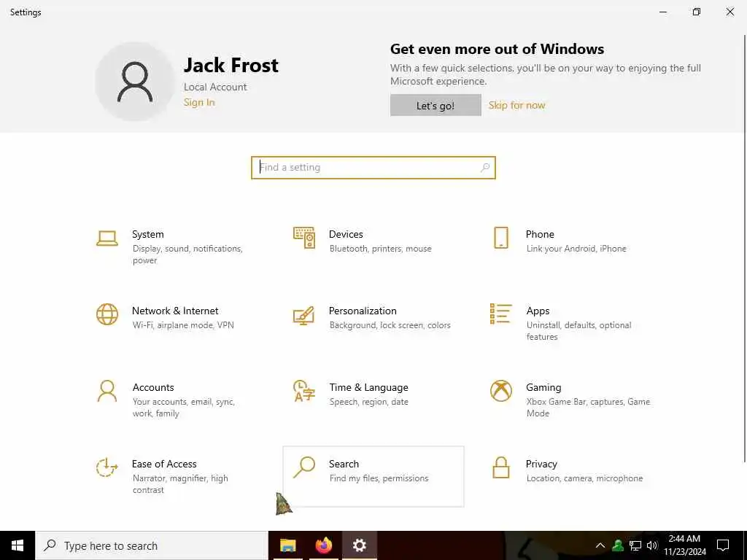747x560 pixels.
Task: Open the Apps category title
Action: pos(538,311)
